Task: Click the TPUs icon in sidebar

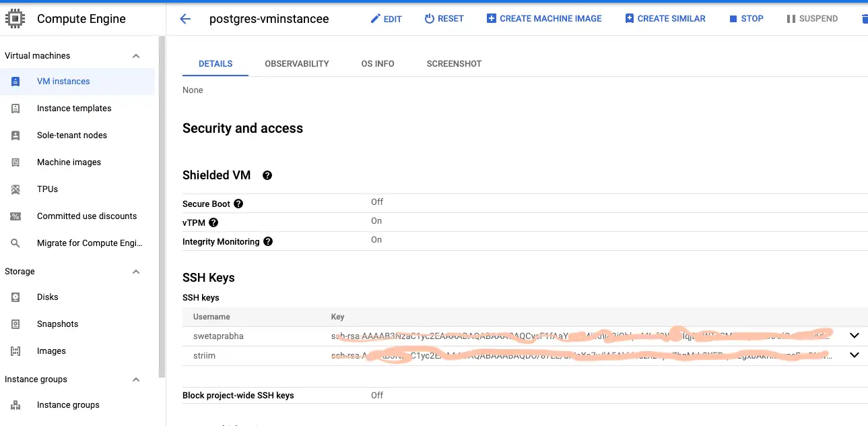Action: pos(15,189)
